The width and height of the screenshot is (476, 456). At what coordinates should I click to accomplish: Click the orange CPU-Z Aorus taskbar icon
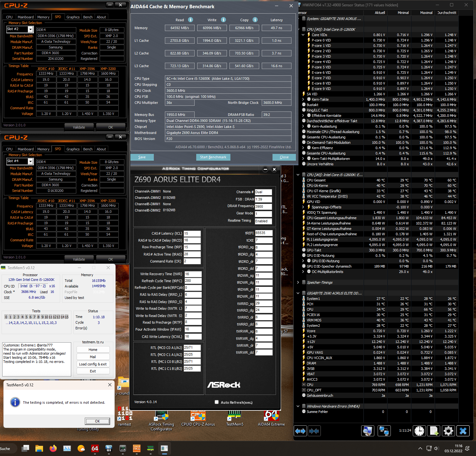click(x=137, y=448)
